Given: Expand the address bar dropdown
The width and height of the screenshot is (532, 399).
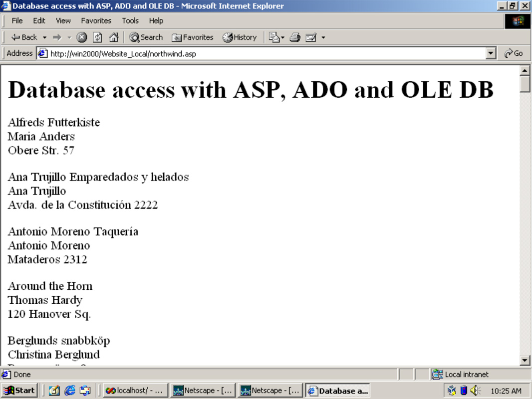Looking at the screenshot, I should [491, 53].
